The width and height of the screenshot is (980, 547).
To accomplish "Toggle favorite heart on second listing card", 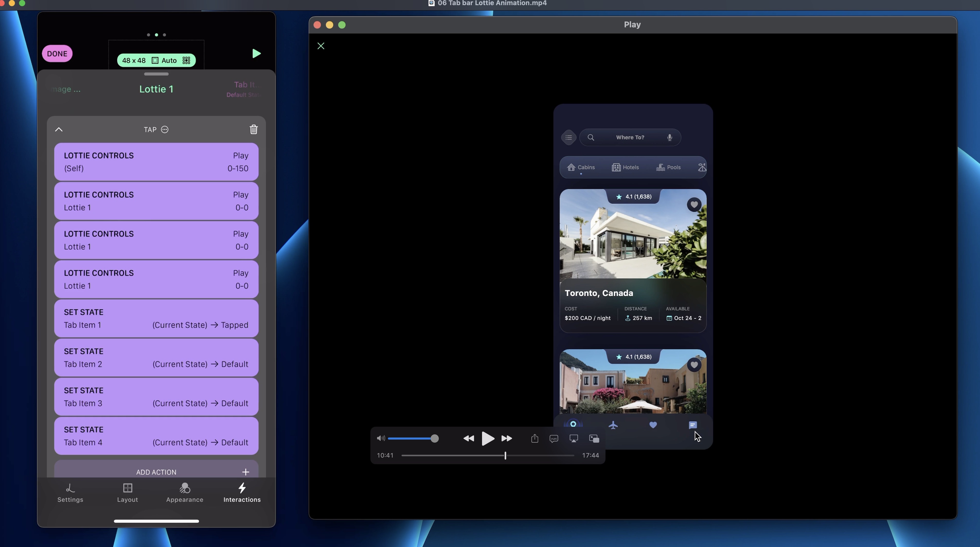I will pyautogui.click(x=694, y=365).
